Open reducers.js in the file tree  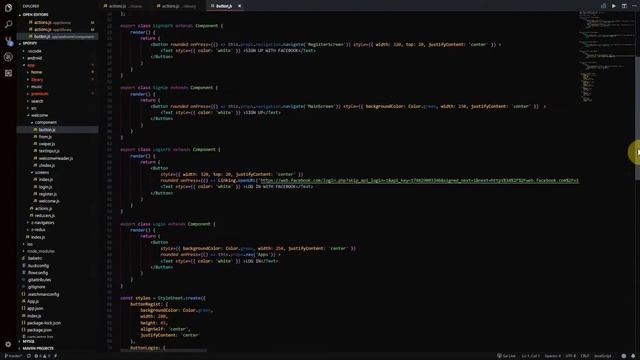point(44,216)
